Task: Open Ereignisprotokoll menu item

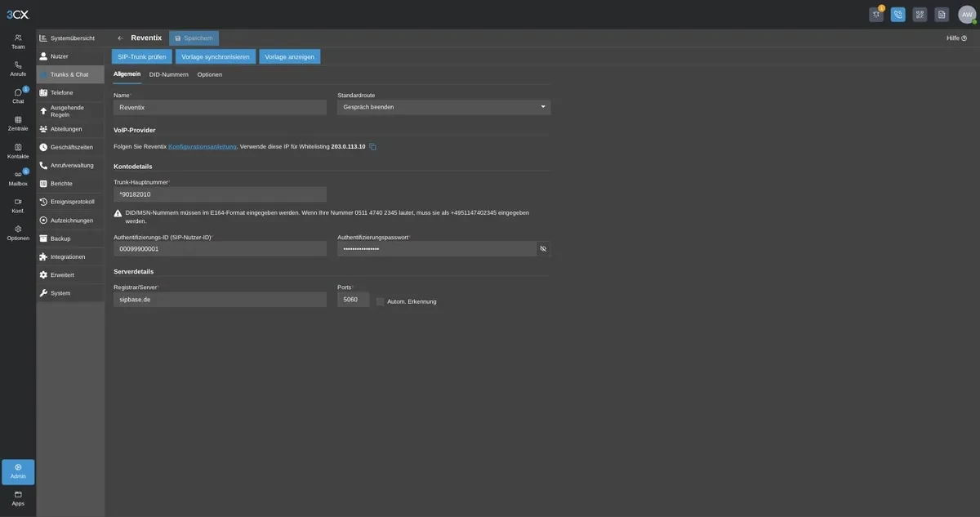Action: [x=70, y=202]
